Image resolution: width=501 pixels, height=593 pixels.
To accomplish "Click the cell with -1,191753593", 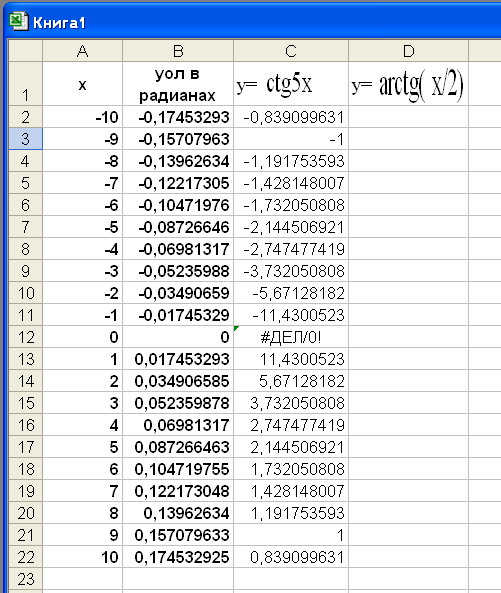I will [x=291, y=161].
